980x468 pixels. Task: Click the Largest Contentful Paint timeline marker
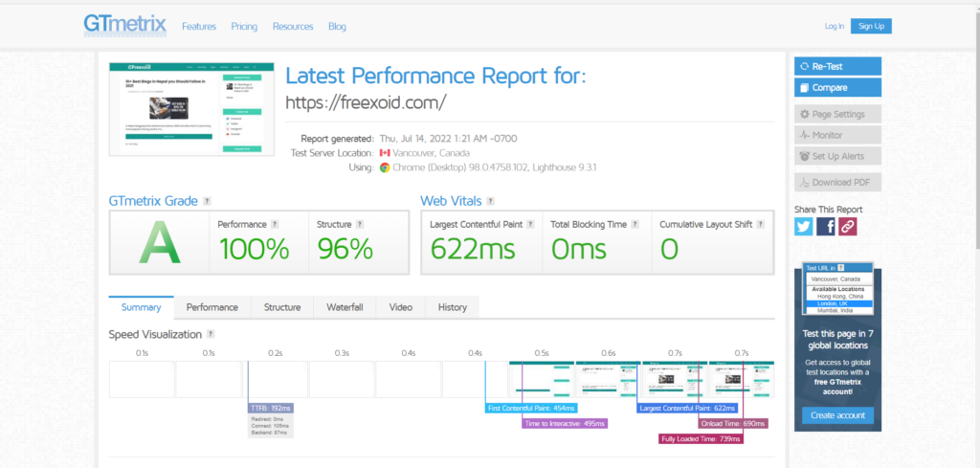(687, 408)
